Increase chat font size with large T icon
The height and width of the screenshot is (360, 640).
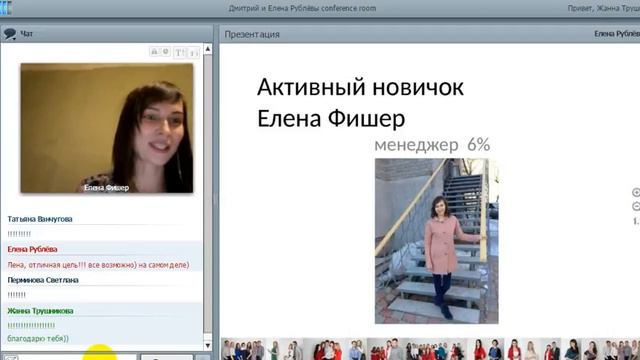coord(180,52)
